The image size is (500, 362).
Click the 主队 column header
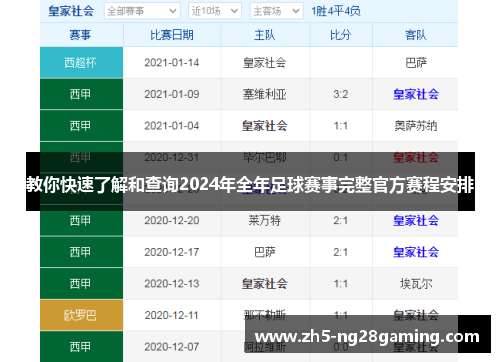pyautogui.click(x=265, y=35)
